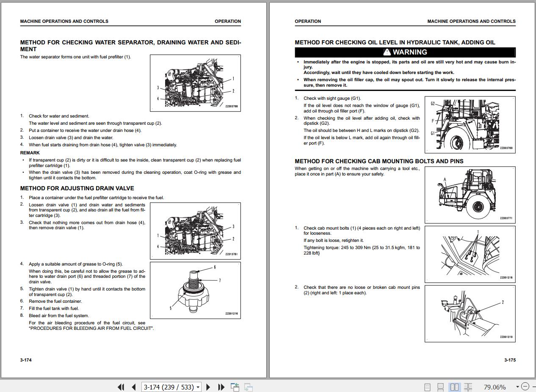The image size is (536, 392).
Task: Click page number 3-175 footer
Action: click(510, 360)
